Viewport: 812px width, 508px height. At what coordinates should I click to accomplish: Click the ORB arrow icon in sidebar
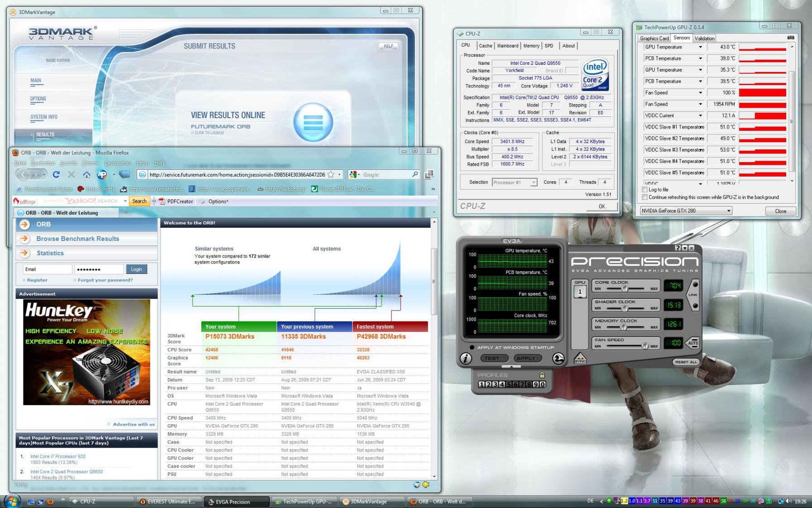(24, 224)
